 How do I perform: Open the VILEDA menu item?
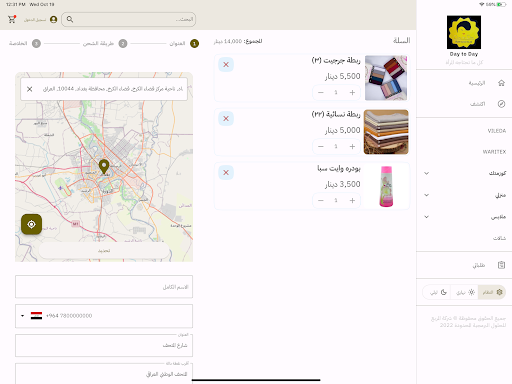tap(497, 131)
